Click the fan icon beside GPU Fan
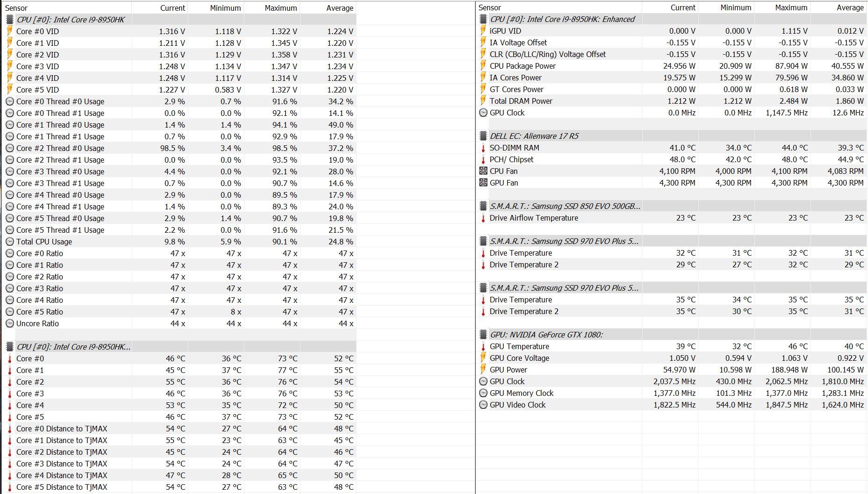This screenshot has width=868, height=494. click(x=483, y=183)
